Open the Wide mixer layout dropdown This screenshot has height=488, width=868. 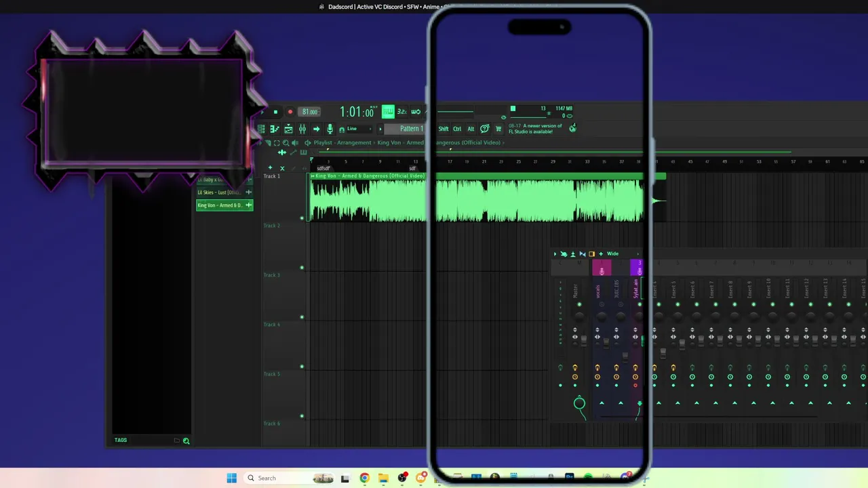[623, 254]
